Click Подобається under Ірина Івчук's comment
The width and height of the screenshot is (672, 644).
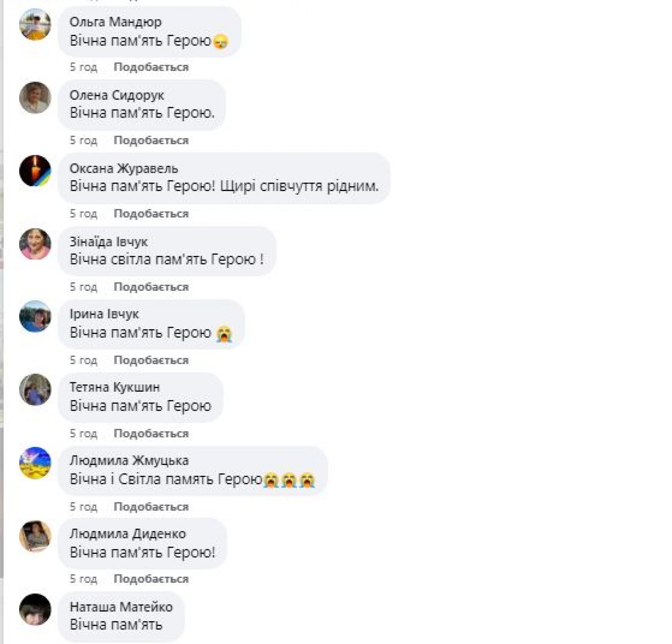coord(151,360)
